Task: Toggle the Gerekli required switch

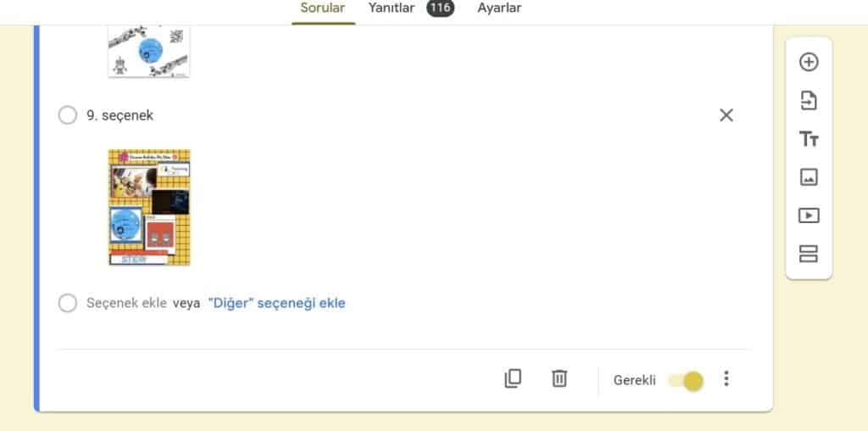Action: pos(687,380)
